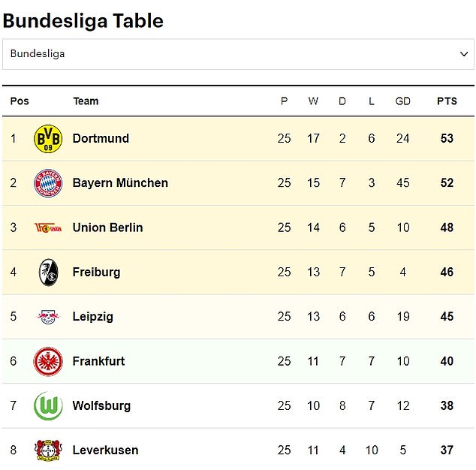Open the Bundesliga league dropdown

(x=238, y=54)
